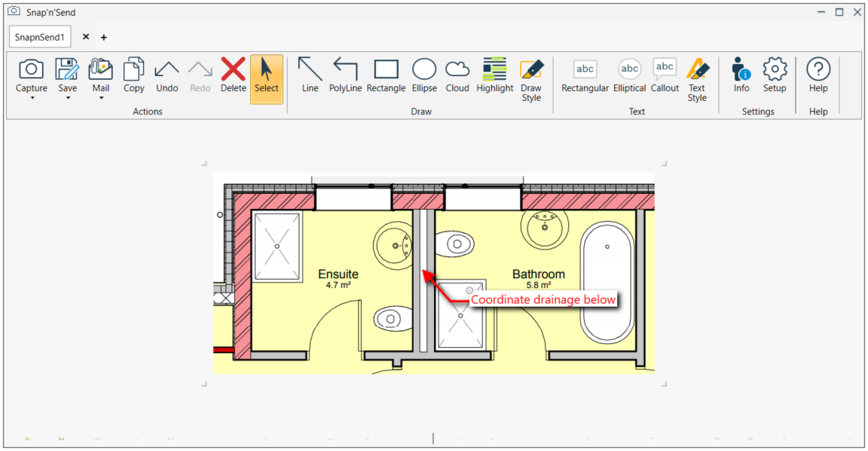
Task: Choose the PolyLine drawing tool
Action: click(346, 76)
